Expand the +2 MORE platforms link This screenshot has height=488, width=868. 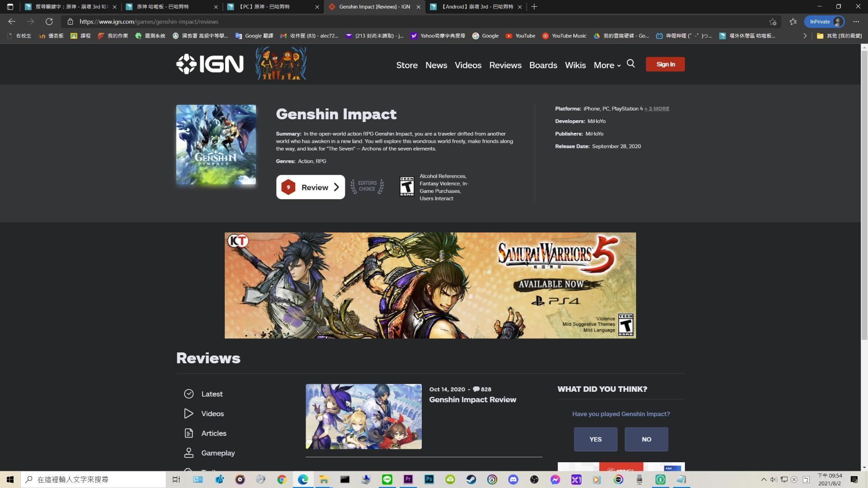(656, 108)
